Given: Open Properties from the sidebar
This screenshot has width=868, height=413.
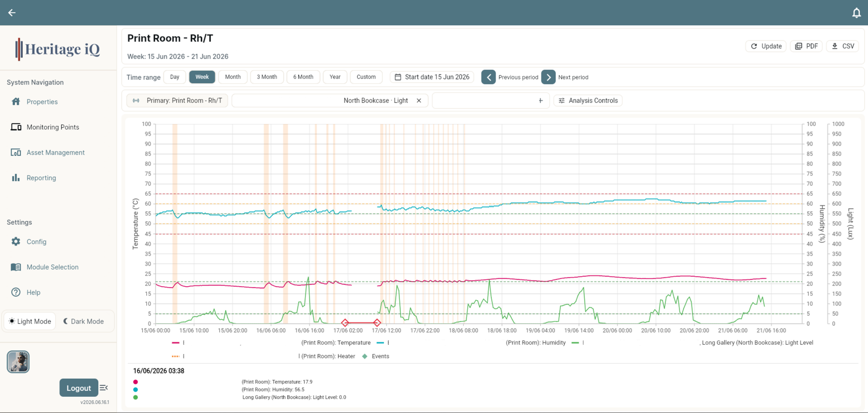Looking at the screenshot, I should point(42,102).
